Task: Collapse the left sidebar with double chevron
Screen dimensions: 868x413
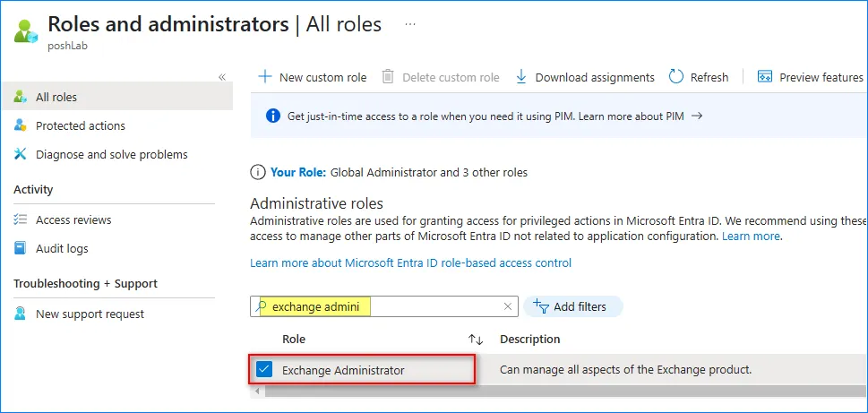Action: (222, 77)
